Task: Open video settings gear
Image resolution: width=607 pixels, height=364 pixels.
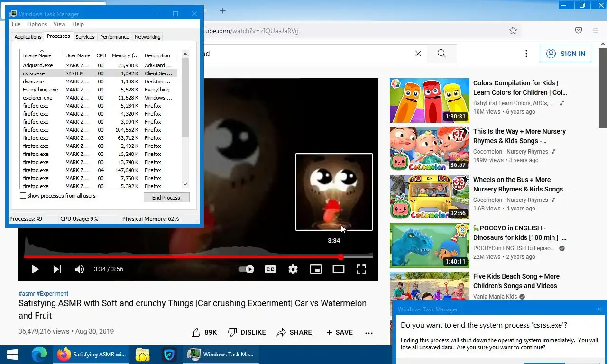Action: [x=293, y=269]
